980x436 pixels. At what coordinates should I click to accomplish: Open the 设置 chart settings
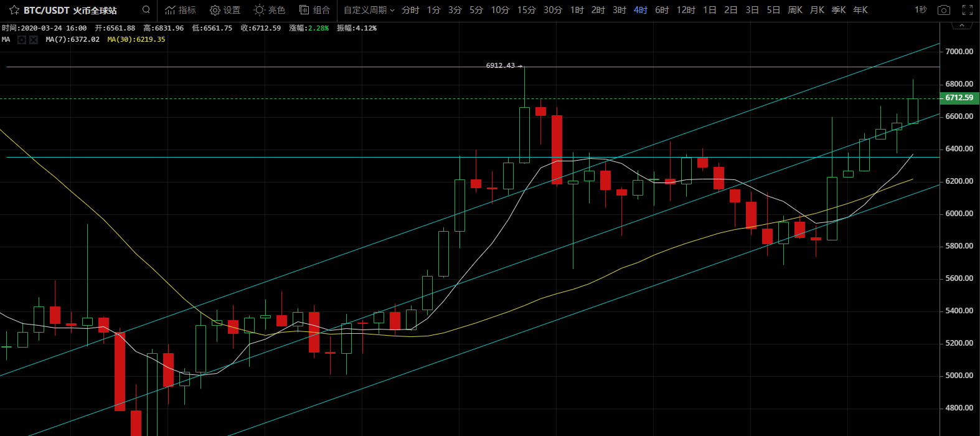coord(225,10)
